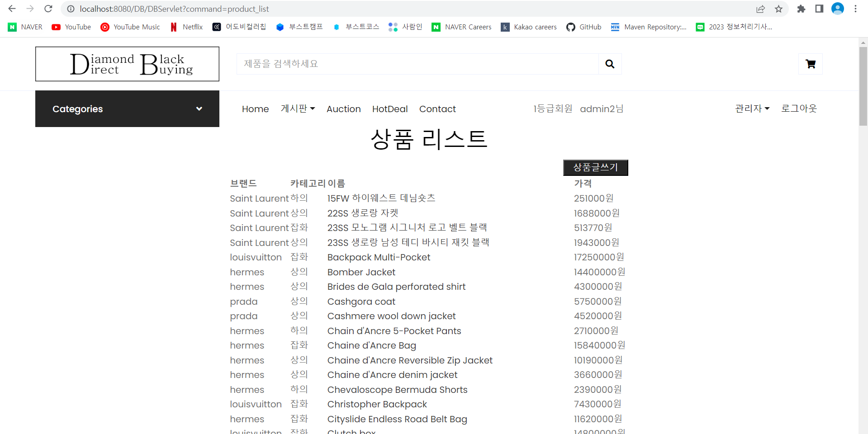The image size is (868, 434).
Task: Reload the page with refresh icon
Action: (x=48, y=9)
